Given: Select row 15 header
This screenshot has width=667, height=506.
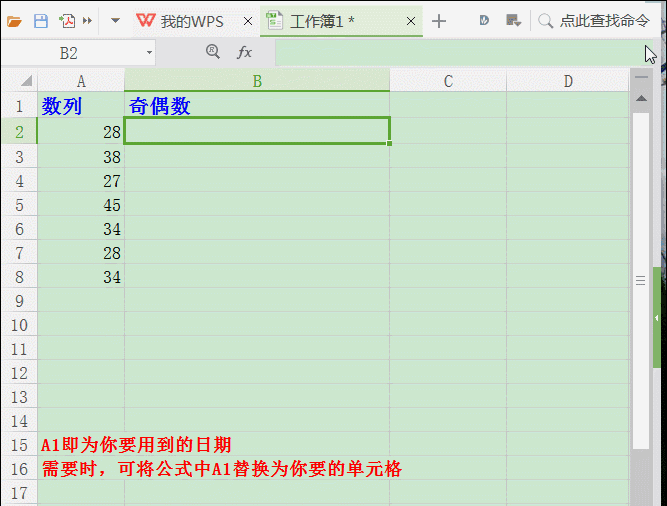Looking at the screenshot, I should click(x=19, y=445).
